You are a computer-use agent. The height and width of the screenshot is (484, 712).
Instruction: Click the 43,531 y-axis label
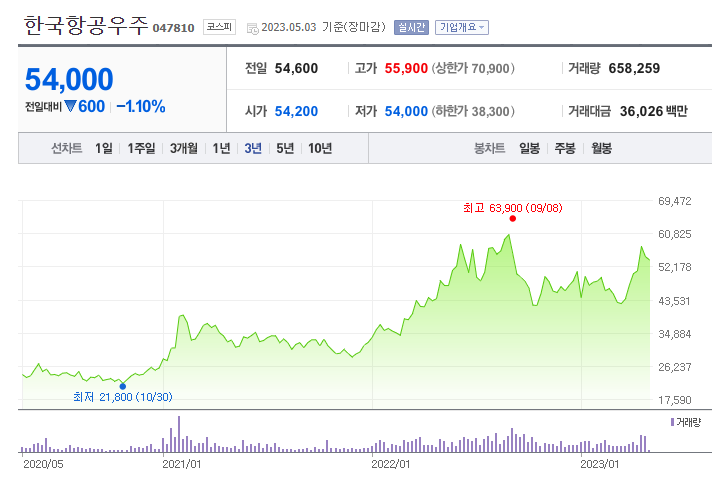(675, 301)
